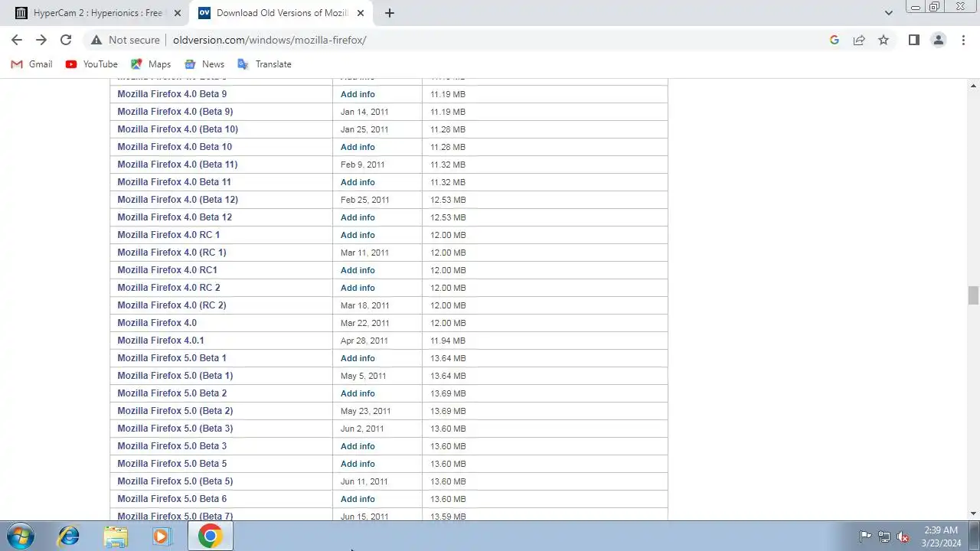Open Mozilla Firefox 5.0 (Beta 3) link
Screen dimensions: 980x551
pyautogui.click(x=175, y=429)
